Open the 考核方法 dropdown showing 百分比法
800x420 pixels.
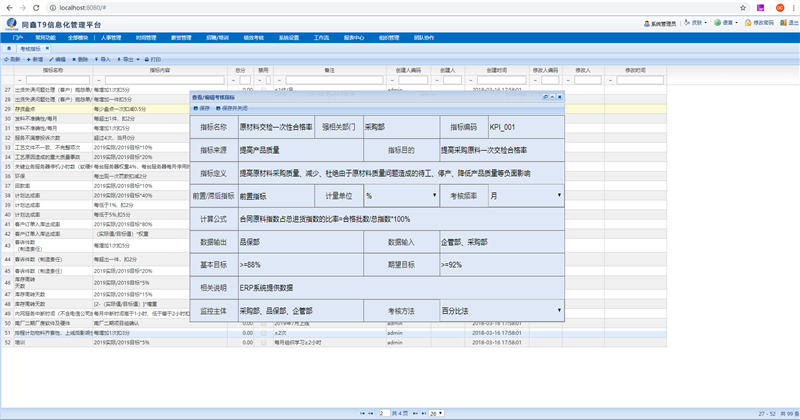coord(558,311)
